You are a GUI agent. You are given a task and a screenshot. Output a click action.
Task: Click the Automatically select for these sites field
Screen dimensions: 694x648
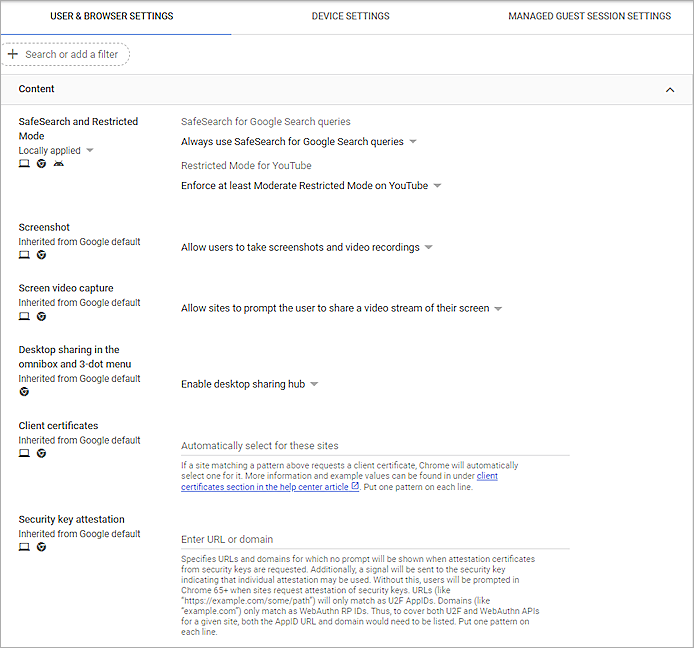(375, 446)
